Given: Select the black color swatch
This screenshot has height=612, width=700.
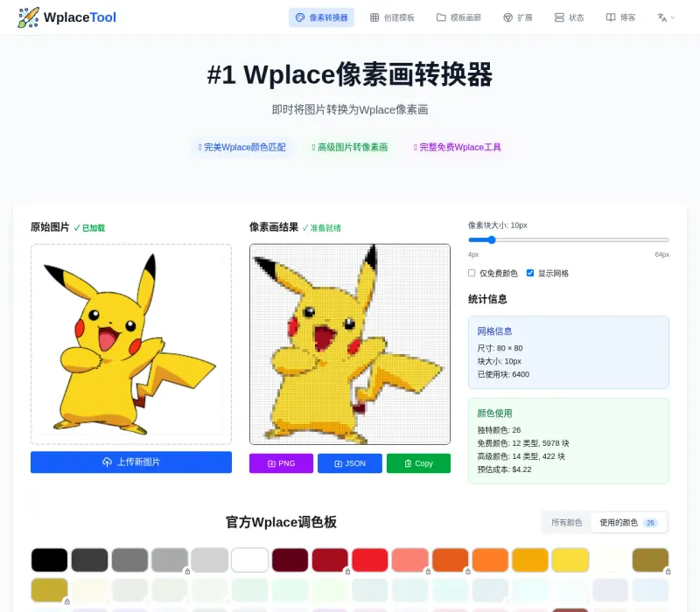Looking at the screenshot, I should click(50, 560).
